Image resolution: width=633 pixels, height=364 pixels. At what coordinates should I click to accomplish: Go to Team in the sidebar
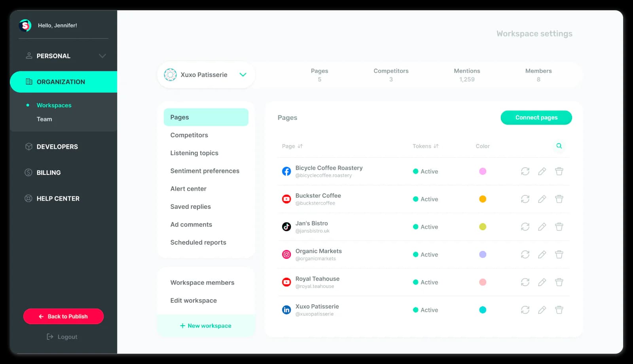44,119
